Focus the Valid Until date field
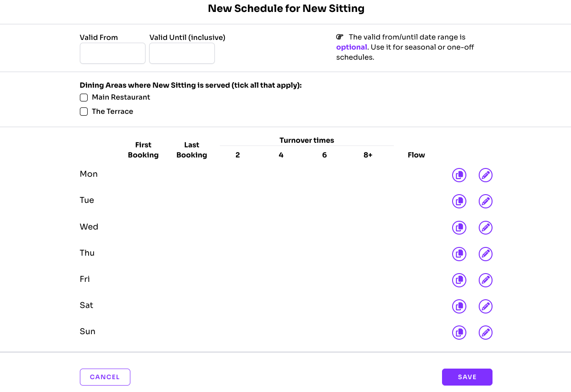Viewport: 571px width, 392px height. pos(182,53)
